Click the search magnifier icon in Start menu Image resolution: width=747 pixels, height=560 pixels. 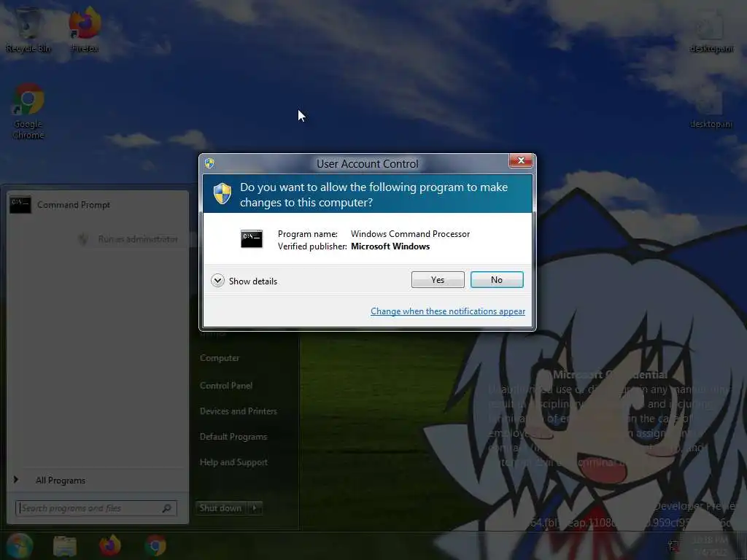167,508
